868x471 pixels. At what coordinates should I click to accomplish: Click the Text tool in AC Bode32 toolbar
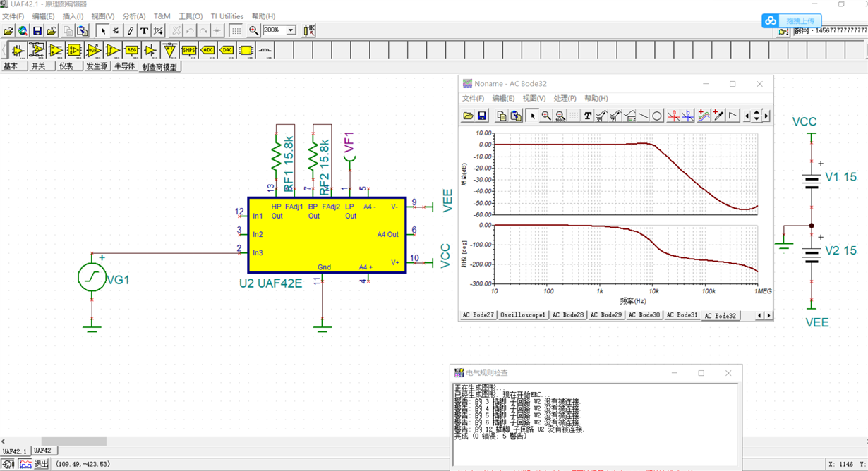pos(587,116)
